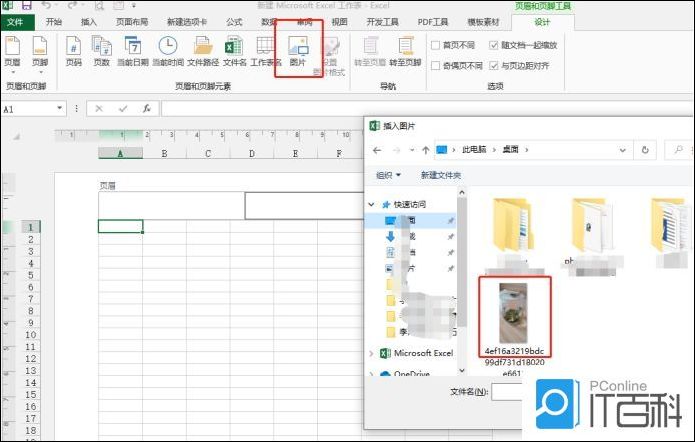The image size is (695, 442).
Task: Toggle Align with Page Margins (与页边距对齐) checkbox
Action: click(494, 66)
